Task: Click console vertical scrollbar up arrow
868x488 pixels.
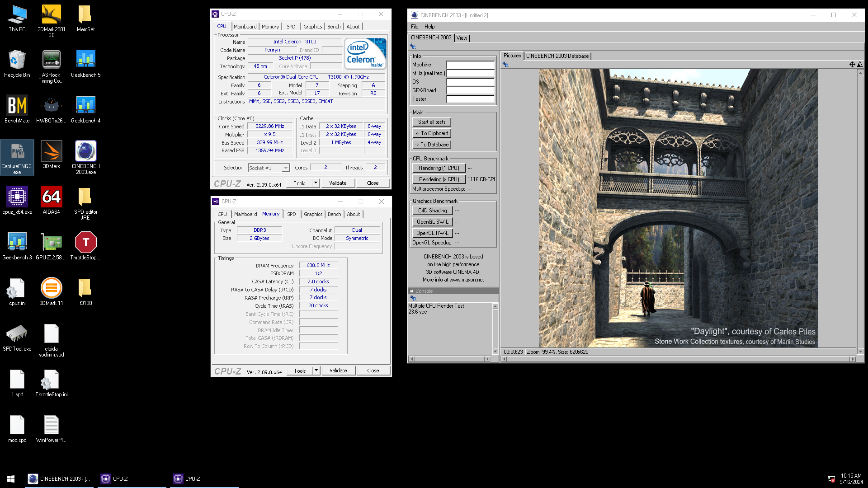Action: click(495, 306)
